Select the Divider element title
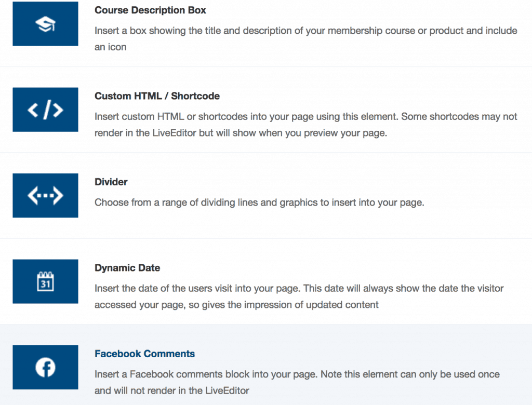This screenshot has width=532, height=405. pyautogui.click(x=111, y=182)
